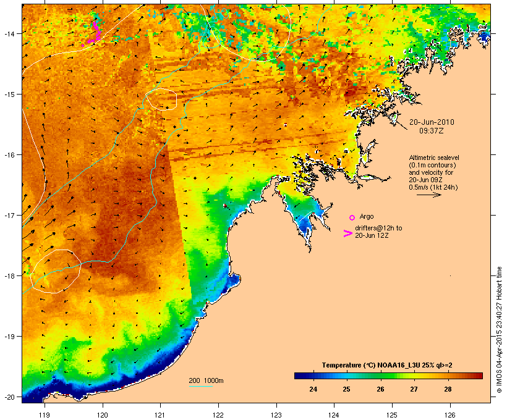Click the magenta drifter track on the map
The height and width of the screenshot is (420, 507).
pos(94,33)
